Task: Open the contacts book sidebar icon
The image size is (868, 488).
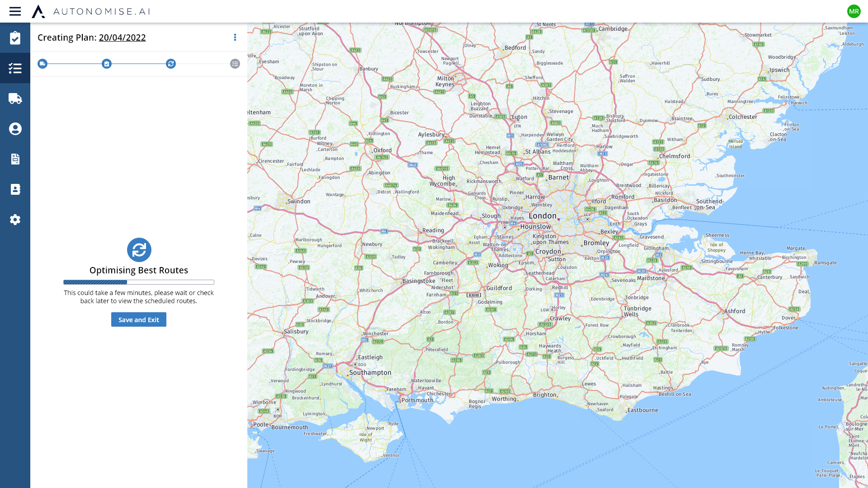Action: point(15,189)
